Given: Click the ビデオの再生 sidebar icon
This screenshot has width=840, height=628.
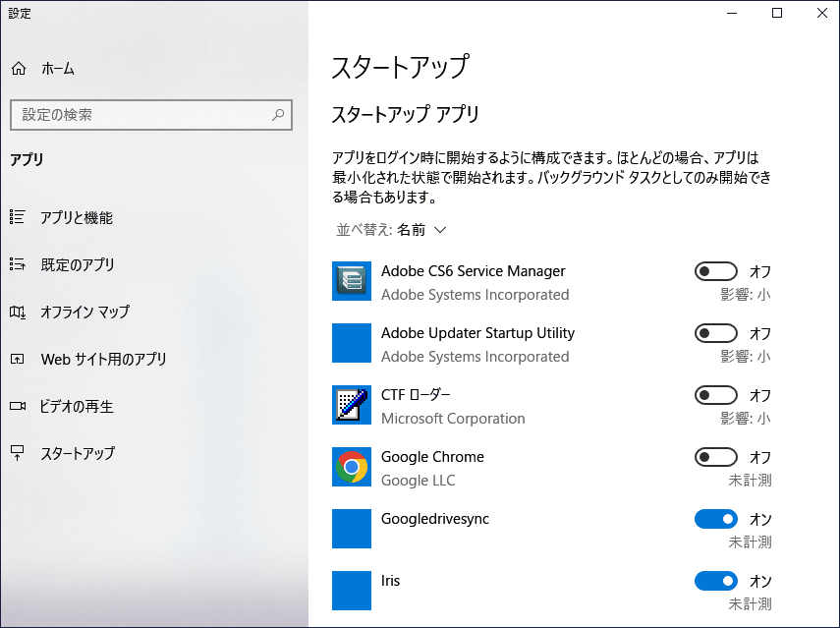Looking at the screenshot, I should (x=18, y=406).
